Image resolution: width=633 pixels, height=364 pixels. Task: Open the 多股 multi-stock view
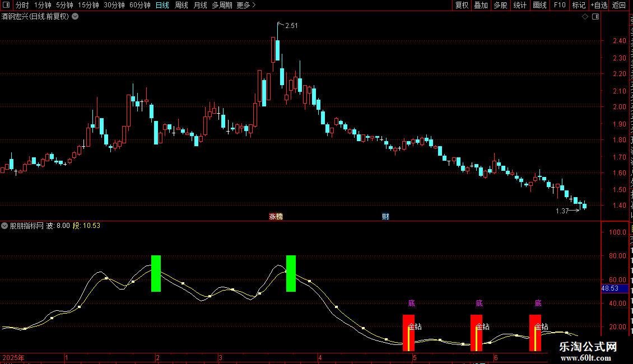501,5
